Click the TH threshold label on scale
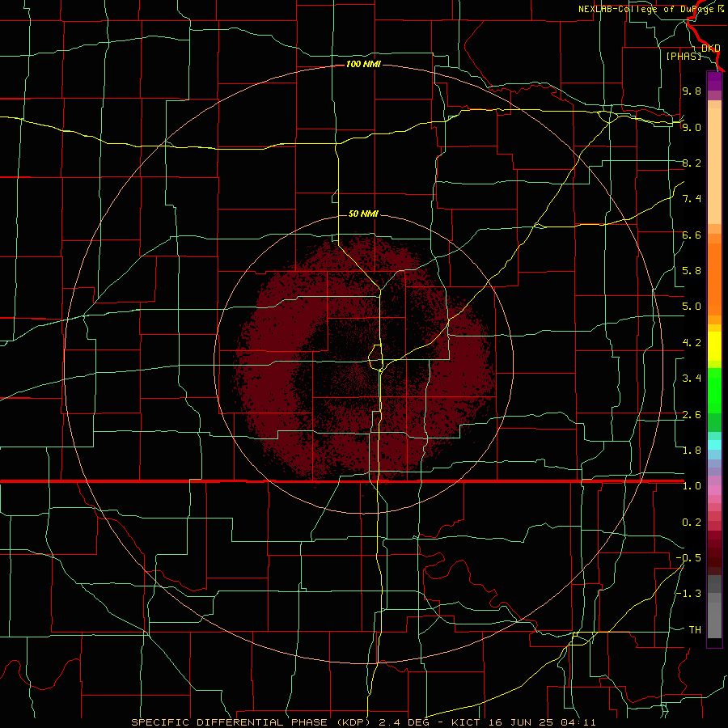Screen dimensions: 728x728 tap(695, 630)
